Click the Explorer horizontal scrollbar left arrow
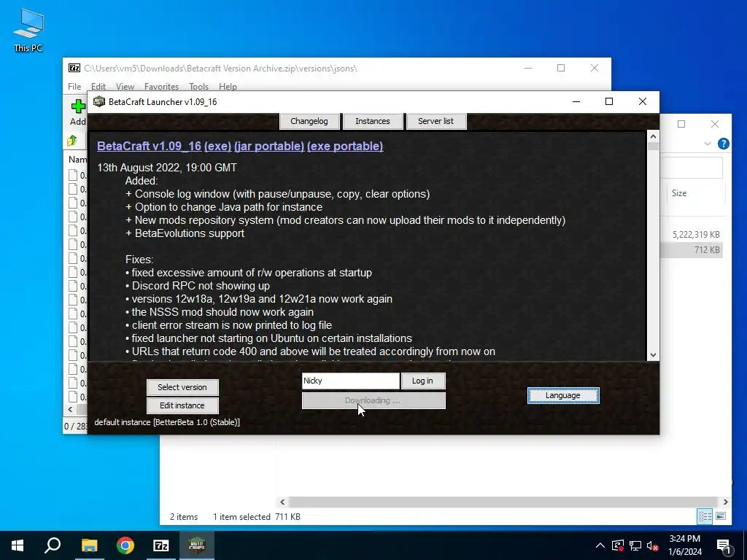The height and width of the screenshot is (560, 747). 282,502
